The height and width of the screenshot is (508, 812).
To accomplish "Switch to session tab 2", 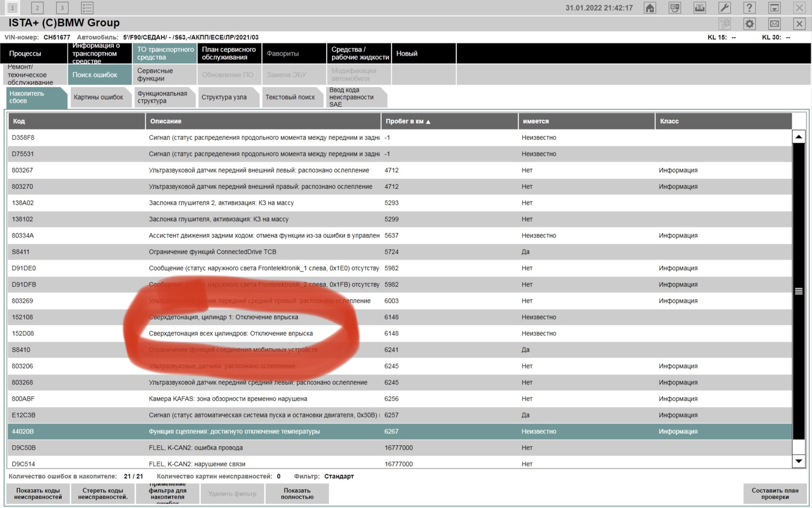I will pos(37,7).
